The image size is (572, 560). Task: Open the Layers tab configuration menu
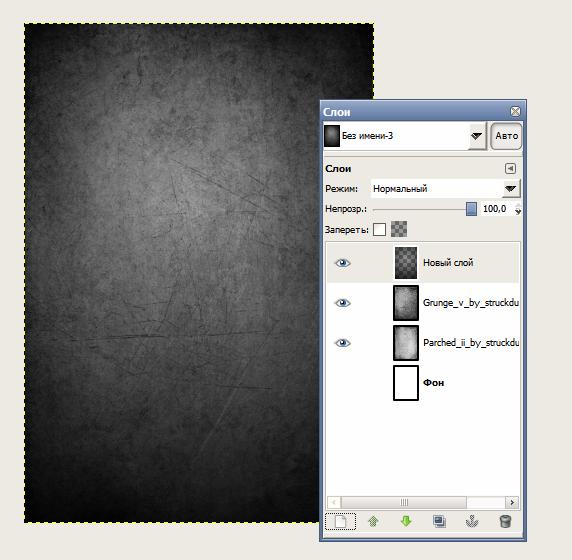pos(510,169)
